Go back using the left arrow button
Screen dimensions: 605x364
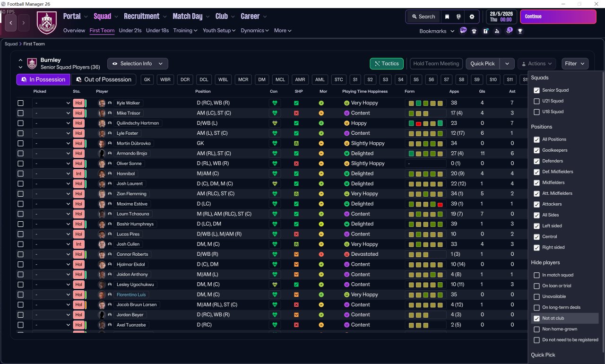[11, 22]
